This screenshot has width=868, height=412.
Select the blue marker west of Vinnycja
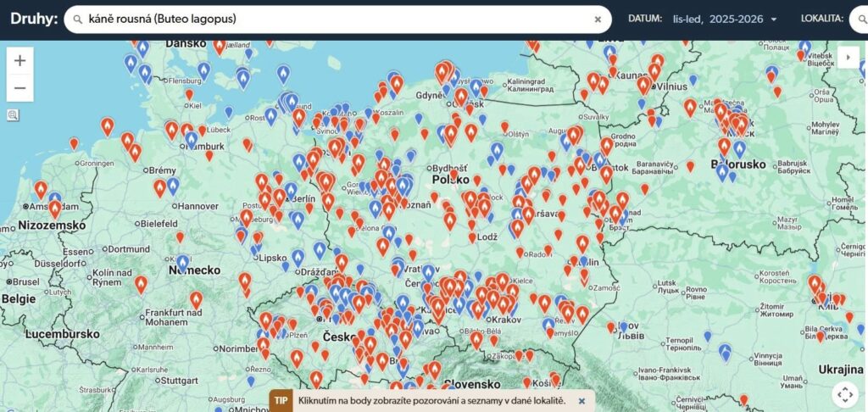pyautogui.click(x=723, y=350)
